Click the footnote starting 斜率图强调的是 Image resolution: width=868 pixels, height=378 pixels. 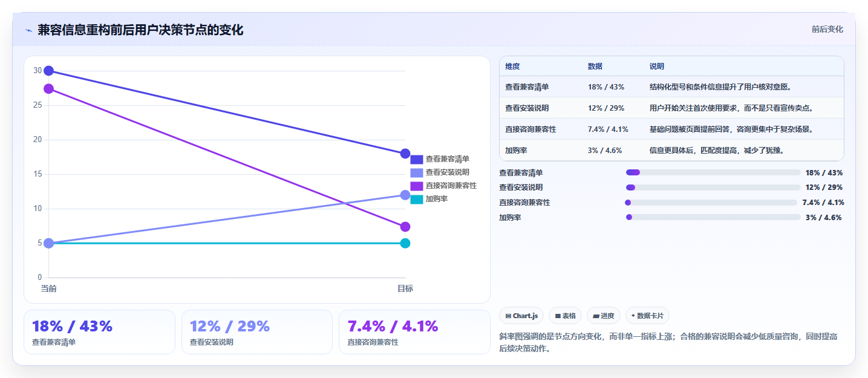[668, 342]
